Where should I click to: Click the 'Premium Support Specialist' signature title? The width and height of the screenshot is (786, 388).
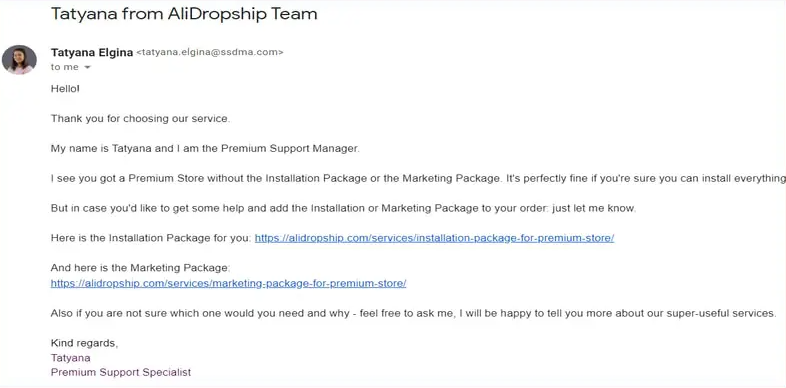tap(121, 372)
